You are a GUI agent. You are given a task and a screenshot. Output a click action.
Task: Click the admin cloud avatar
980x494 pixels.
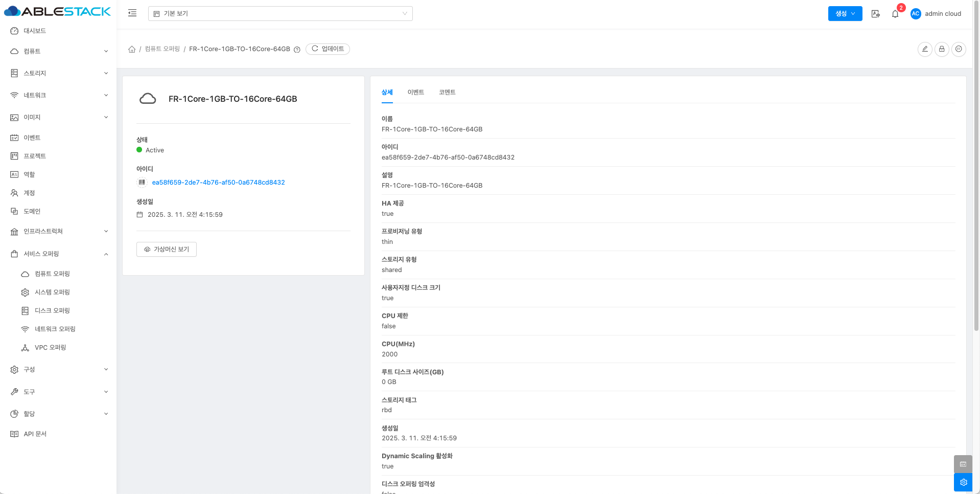[x=916, y=14]
